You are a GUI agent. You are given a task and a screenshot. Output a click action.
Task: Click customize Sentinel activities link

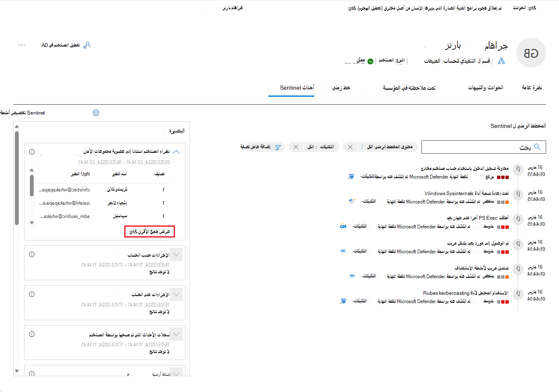coord(22,113)
